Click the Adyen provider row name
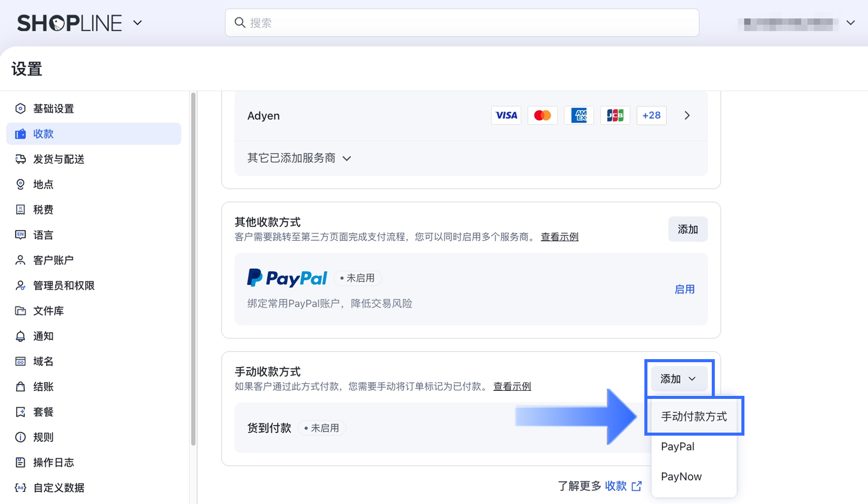This screenshot has height=504, width=868. (x=263, y=116)
